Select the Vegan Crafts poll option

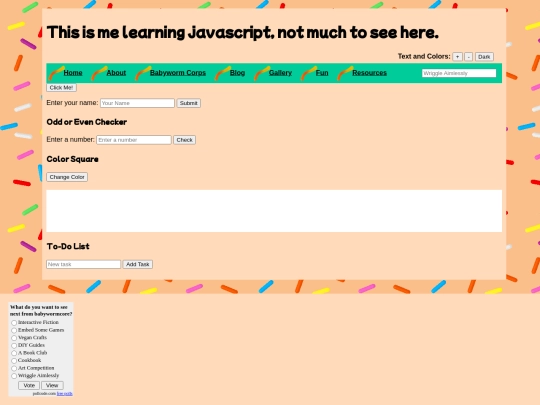[x=14, y=338]
